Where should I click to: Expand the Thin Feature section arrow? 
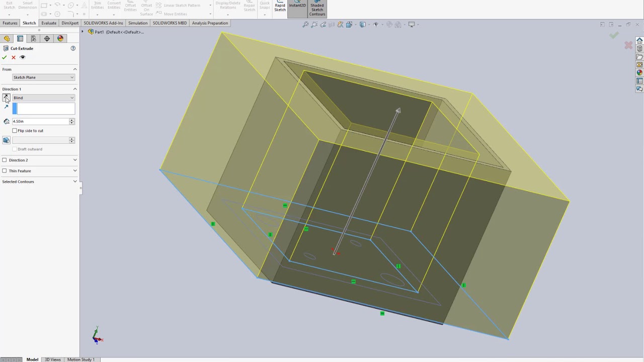75,171
